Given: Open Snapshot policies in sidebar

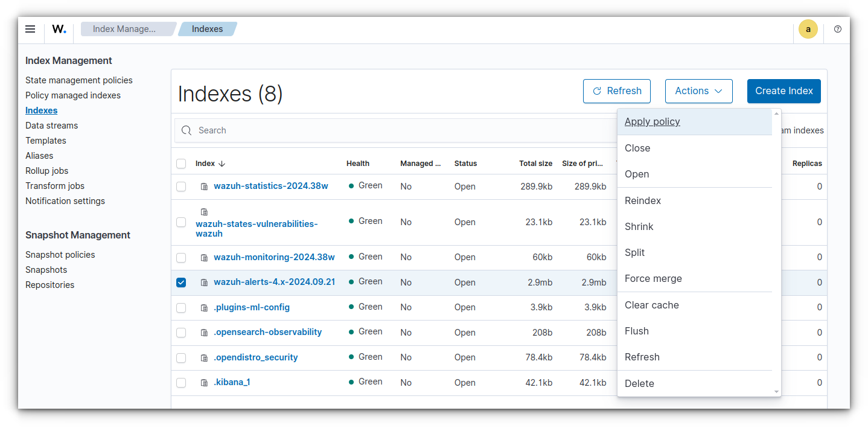Looking at the screenshot, I should point(60,255).
